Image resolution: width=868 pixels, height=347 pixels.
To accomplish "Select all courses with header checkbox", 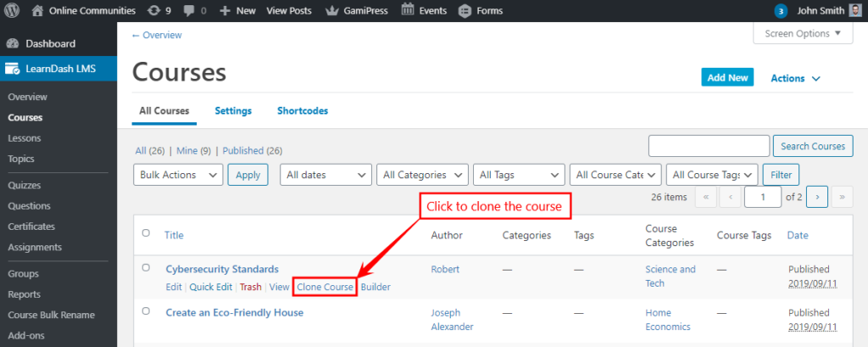I will 146,232.
